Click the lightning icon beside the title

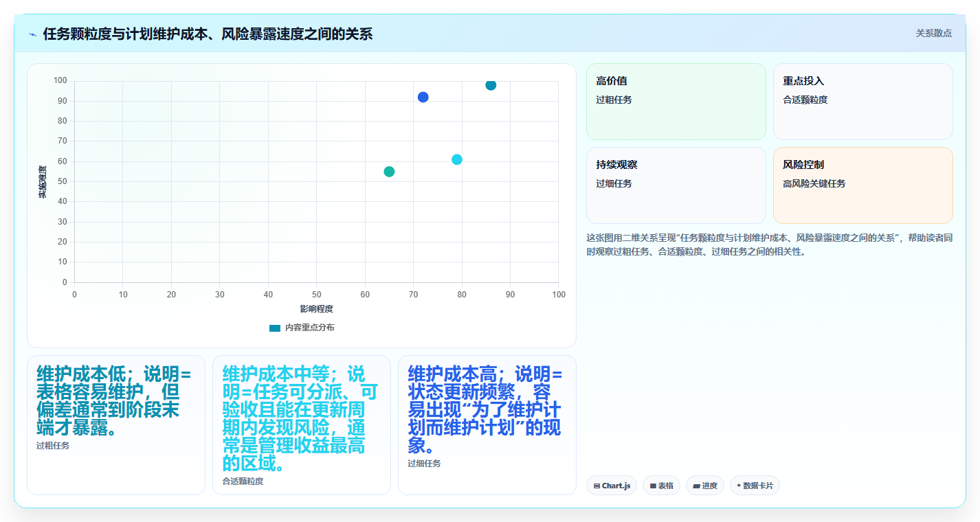[x=32, y=34]
